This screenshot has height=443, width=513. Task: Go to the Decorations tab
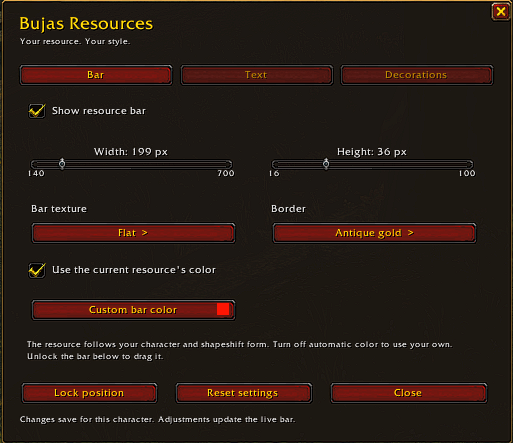417,75
